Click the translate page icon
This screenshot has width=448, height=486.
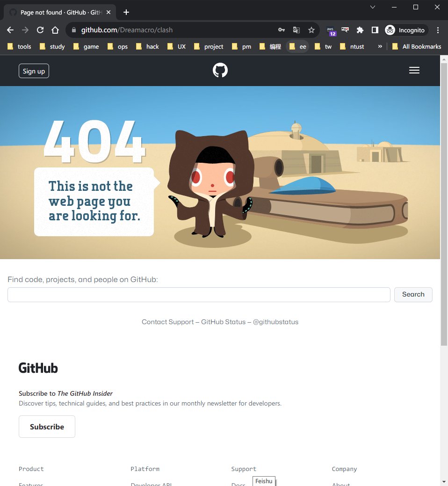[296, 30]
